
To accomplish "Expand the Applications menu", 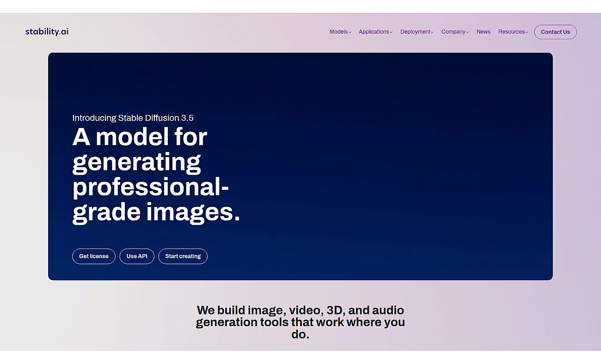I will (375, 32).
